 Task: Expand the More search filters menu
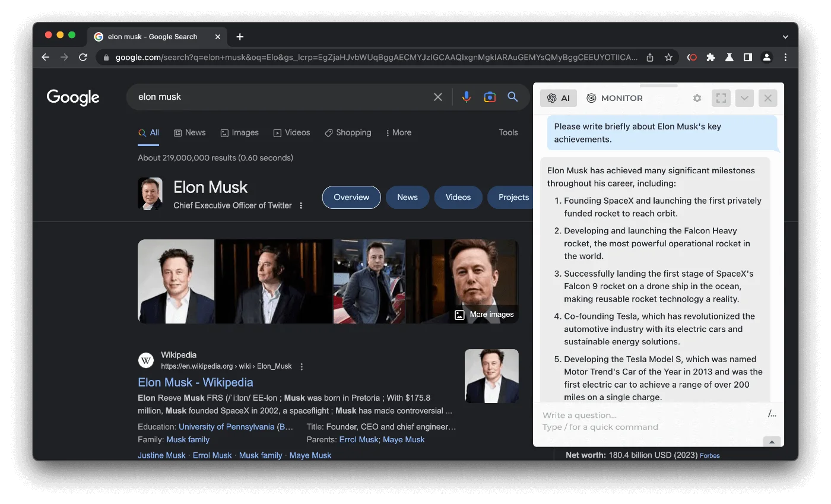click(398, 132)
